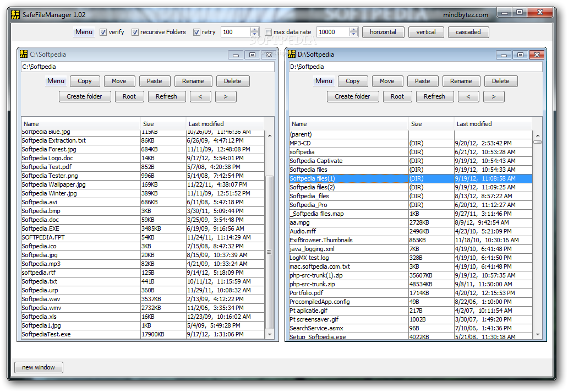Image resolution: width=568 pixels, height=392 pixels.
Task: Click the retry count field showing 100
Action: tap(236, 32)
